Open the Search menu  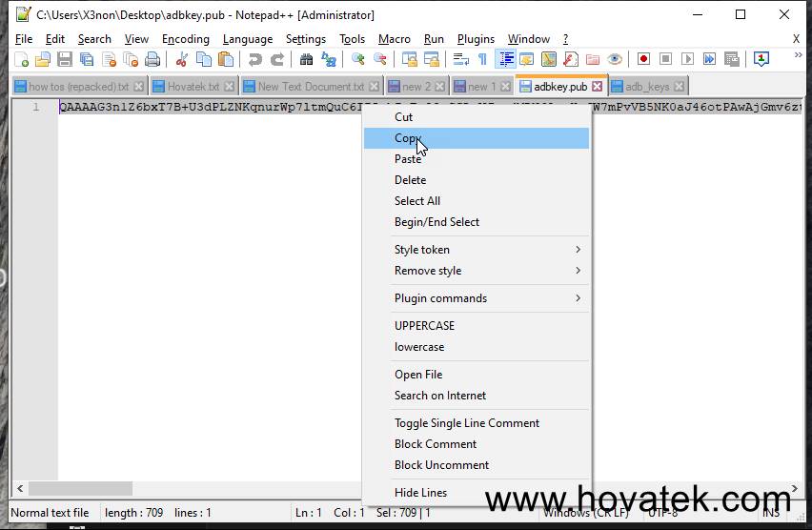click(94, 39)
